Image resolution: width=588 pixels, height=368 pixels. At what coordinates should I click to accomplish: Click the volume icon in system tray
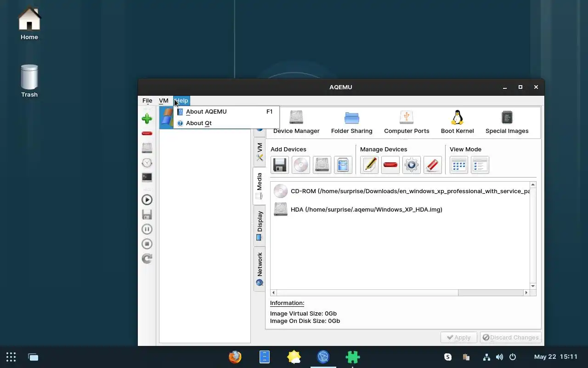(x=499, y=357)
